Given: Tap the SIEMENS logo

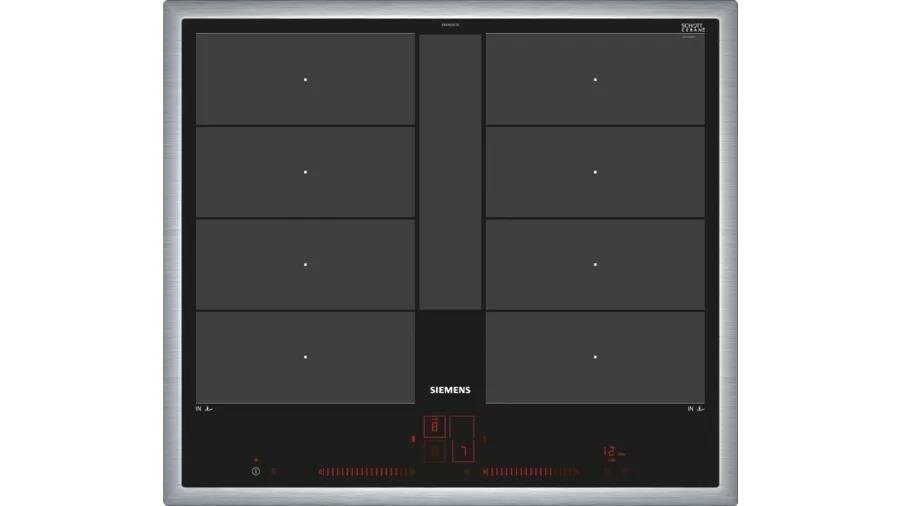Looking at the screenshot, I should click(449, 392).
